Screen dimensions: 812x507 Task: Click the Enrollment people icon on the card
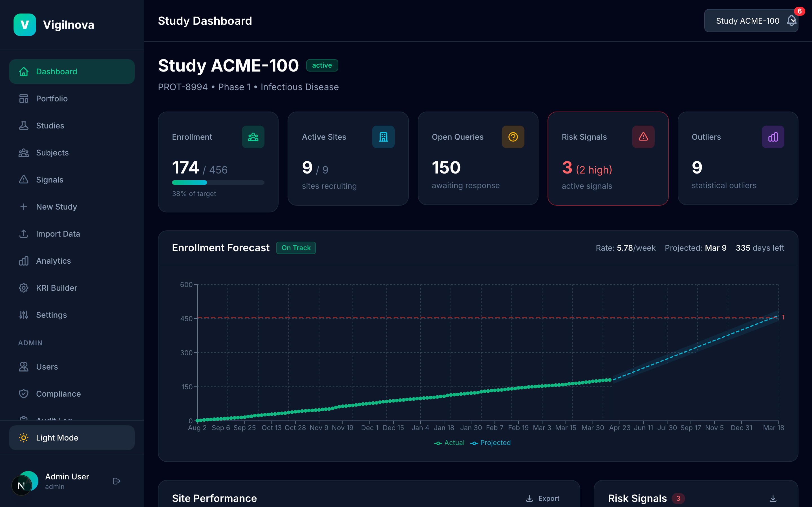point(253,137)
